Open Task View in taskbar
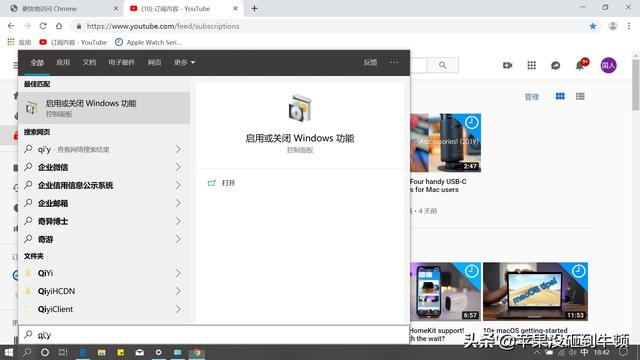640x360 pixels. (63, 352)
